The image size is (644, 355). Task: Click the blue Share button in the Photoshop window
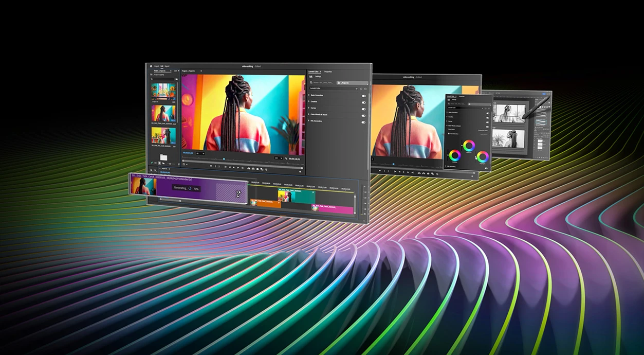pyautogui.click(x=544, y=94)
